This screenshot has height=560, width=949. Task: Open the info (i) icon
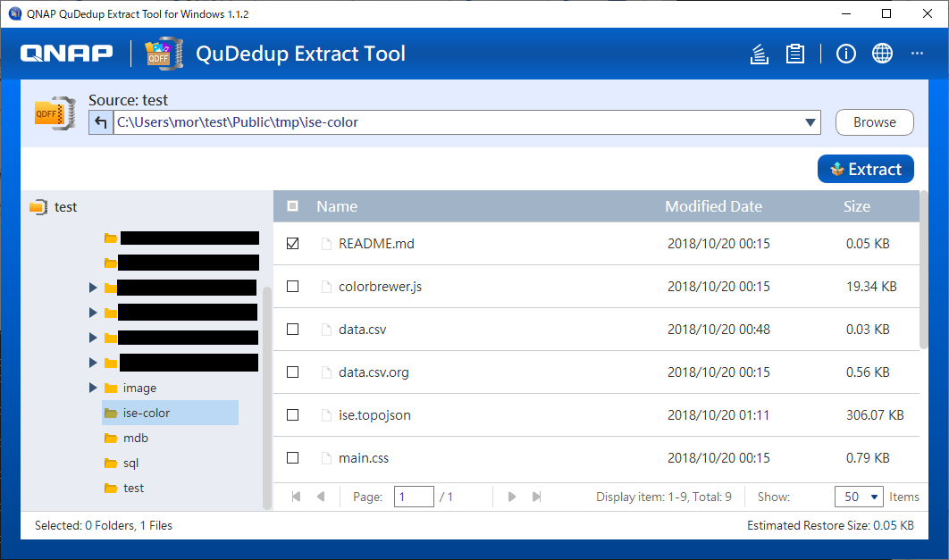(x=846, y=54)
